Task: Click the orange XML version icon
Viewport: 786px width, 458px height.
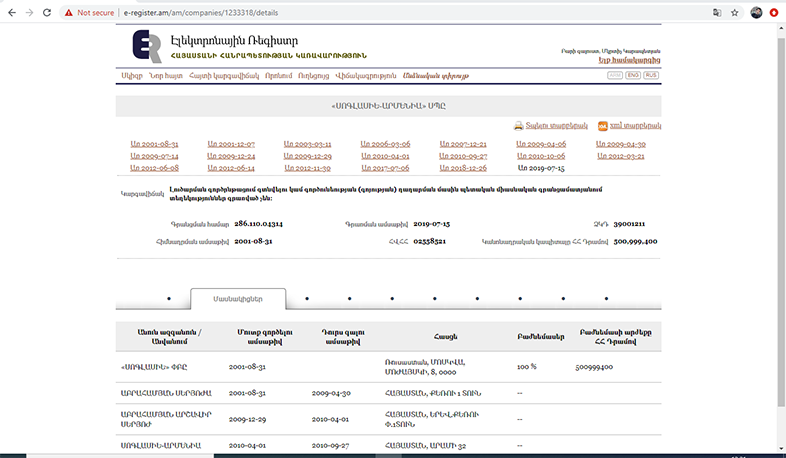Action: coord(603,127)
